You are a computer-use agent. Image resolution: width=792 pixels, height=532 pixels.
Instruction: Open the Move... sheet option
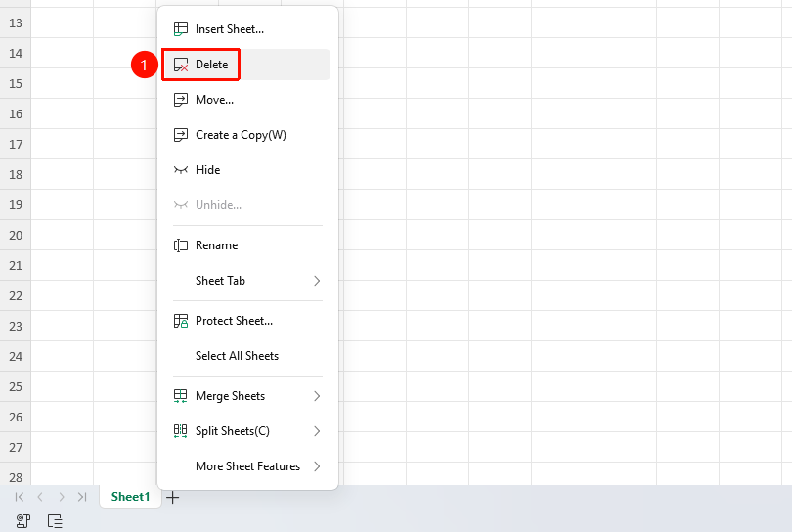247,100
